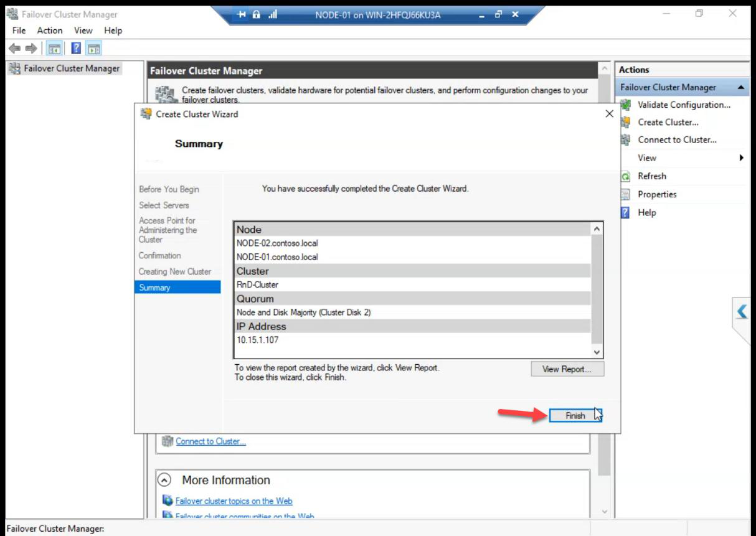Select NODE-01.contoso.local in summary list

pyautogui.click(x=277, y=257)
